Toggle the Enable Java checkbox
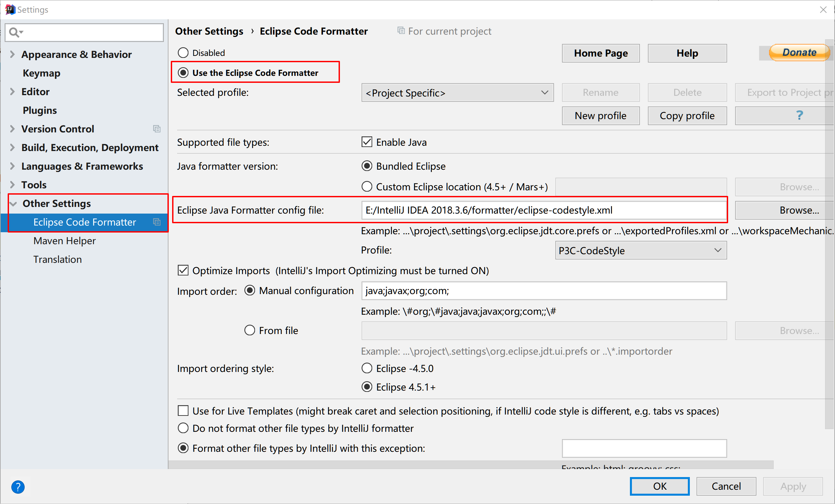835x504 pixels. [x=368, y=142]
